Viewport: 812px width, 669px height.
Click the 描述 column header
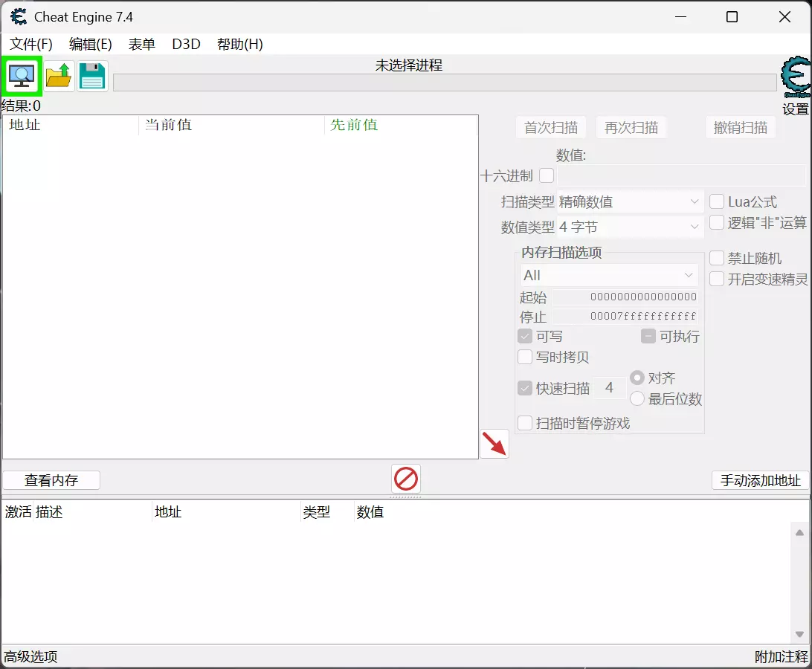(93, 512)
